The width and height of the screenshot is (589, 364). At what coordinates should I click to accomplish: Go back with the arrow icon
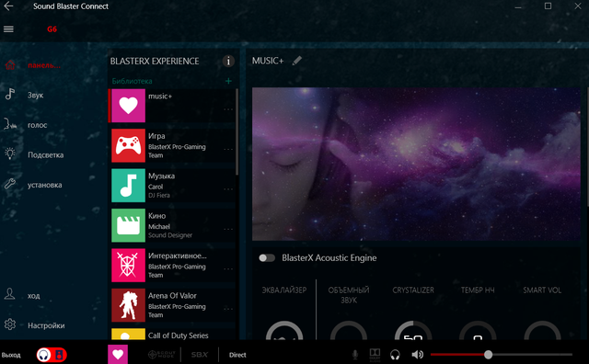8,6
